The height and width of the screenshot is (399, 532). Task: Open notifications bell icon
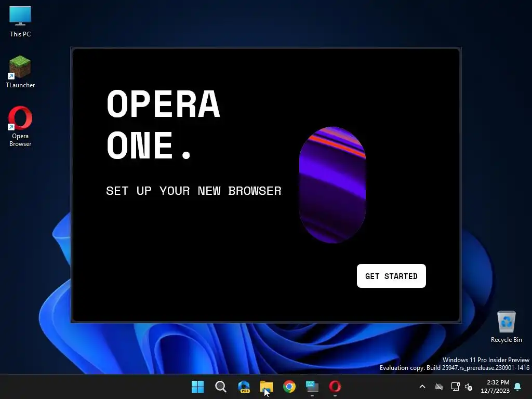(x=518, y=387)
